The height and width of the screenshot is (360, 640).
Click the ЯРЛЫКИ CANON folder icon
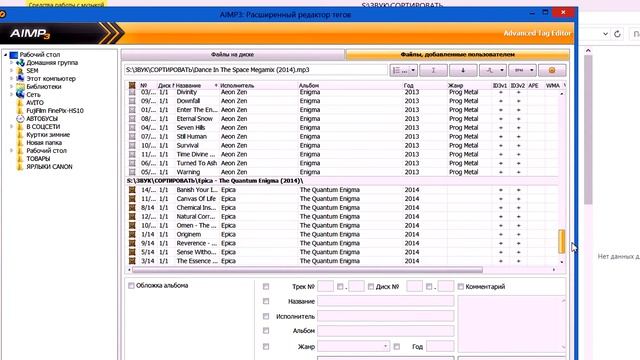point(20,167)
